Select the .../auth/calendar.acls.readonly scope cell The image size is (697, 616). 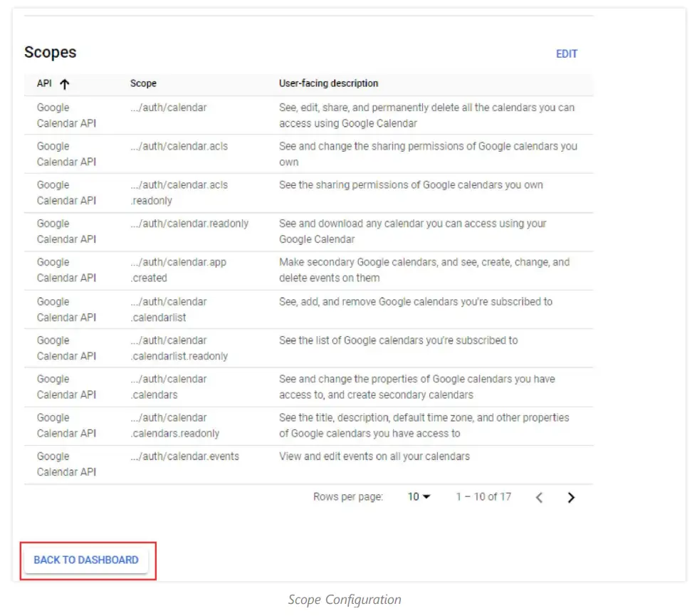pos(179,192)
